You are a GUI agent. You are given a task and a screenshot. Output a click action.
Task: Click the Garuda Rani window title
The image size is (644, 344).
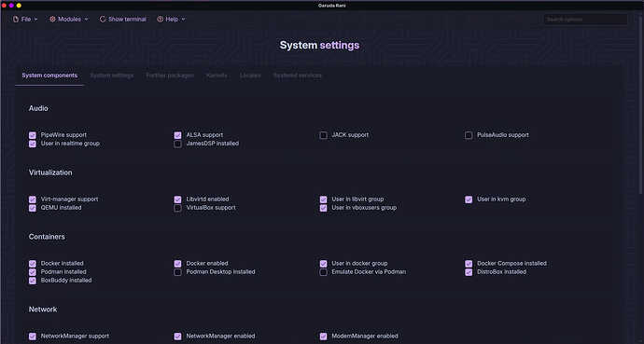tap(332, 6)
